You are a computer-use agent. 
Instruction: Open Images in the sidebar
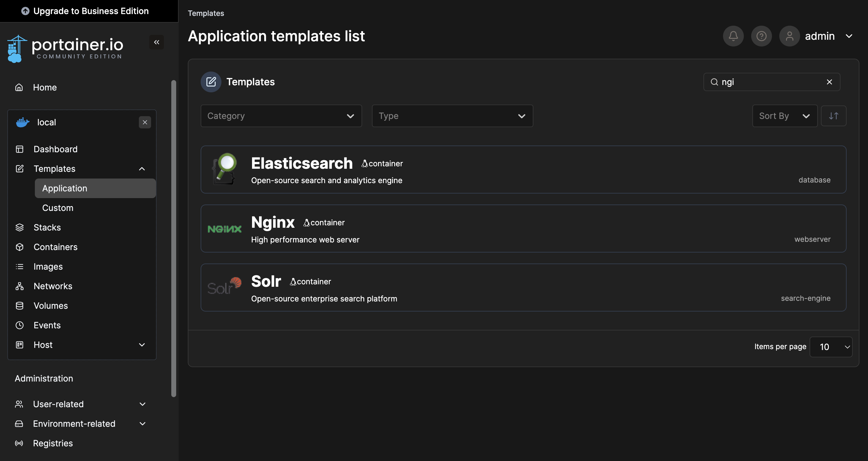tap(48, 266)
